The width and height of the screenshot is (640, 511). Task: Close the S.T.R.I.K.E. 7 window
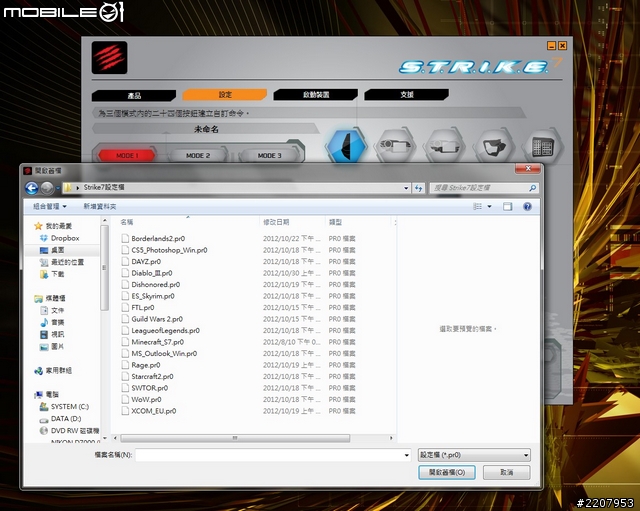click(x=562, y=45)
